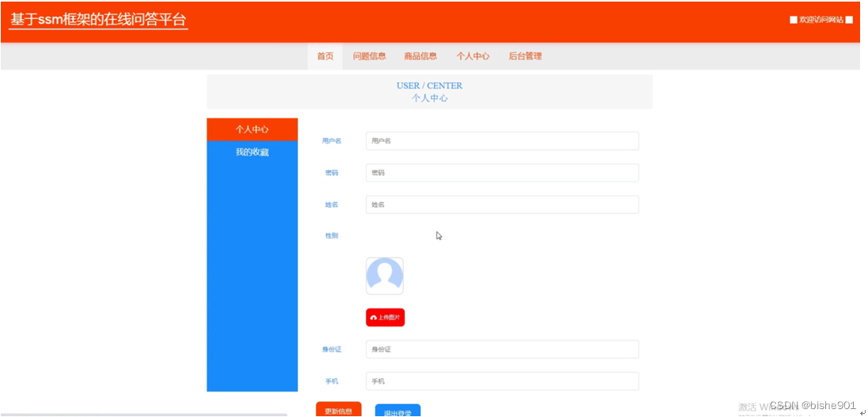Select 个人中心 in the top navigation
868x417 pixels.
click(x=473, y=56)
